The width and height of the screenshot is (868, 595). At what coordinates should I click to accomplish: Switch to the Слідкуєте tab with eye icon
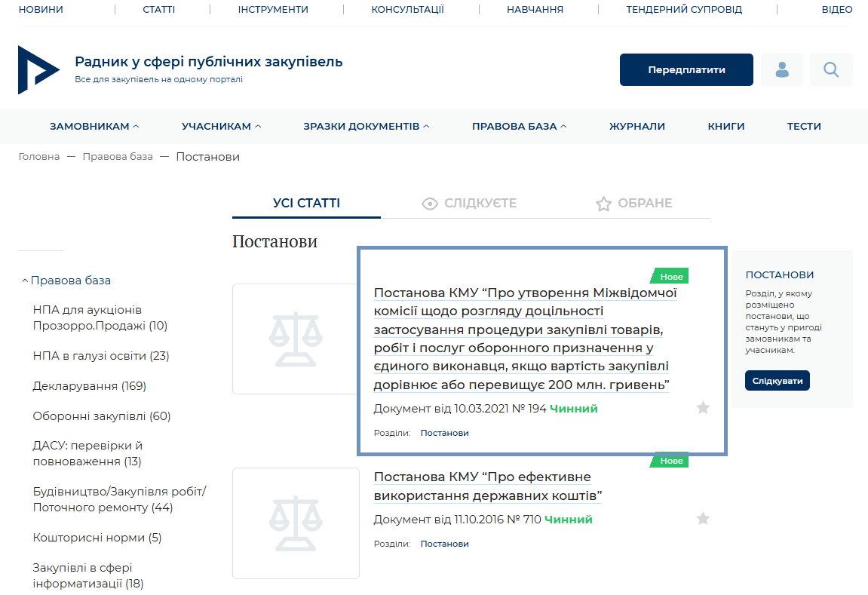(x=470, y=204)
